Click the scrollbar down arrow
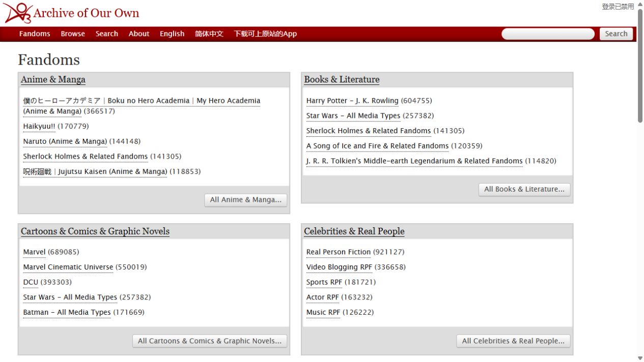Image resolution: width=644 pixels, height=362 pixels. click(x=640, y=358)
